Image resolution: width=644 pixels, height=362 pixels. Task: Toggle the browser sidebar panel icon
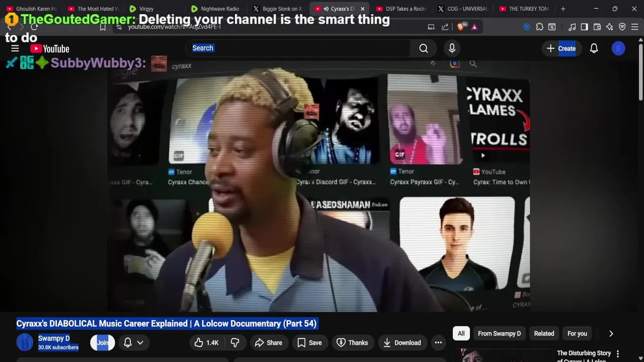pyautogui.click(x=584, y=27)
